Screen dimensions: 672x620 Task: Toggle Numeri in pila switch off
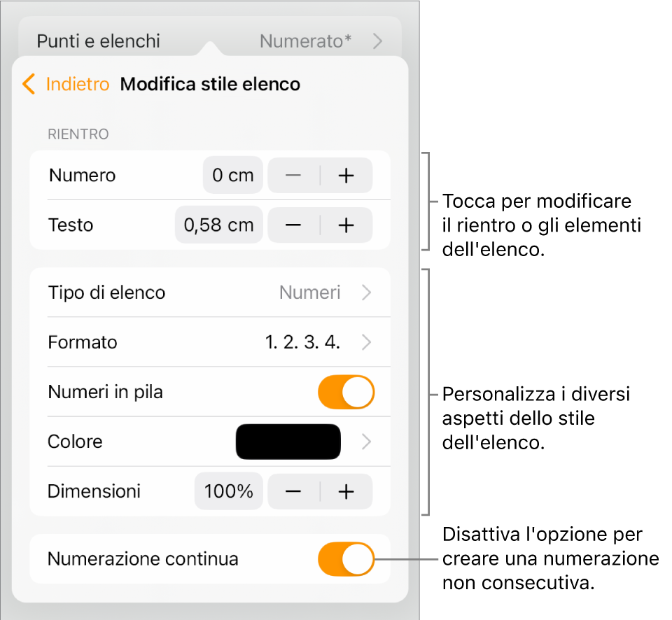[x=346, y=392]
